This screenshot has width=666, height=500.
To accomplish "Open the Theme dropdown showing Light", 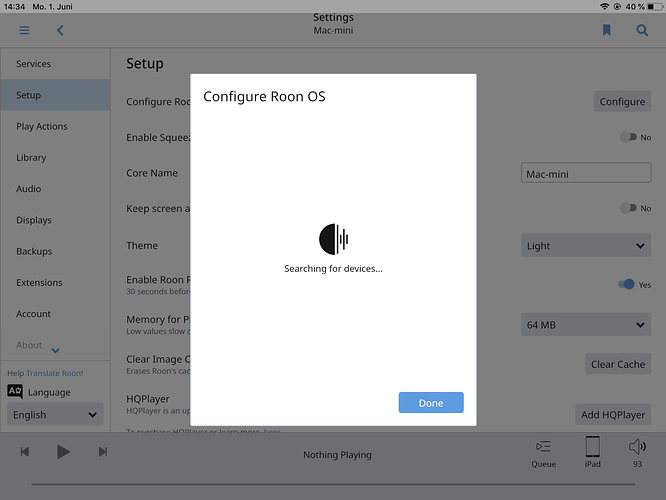I will 586,245.
